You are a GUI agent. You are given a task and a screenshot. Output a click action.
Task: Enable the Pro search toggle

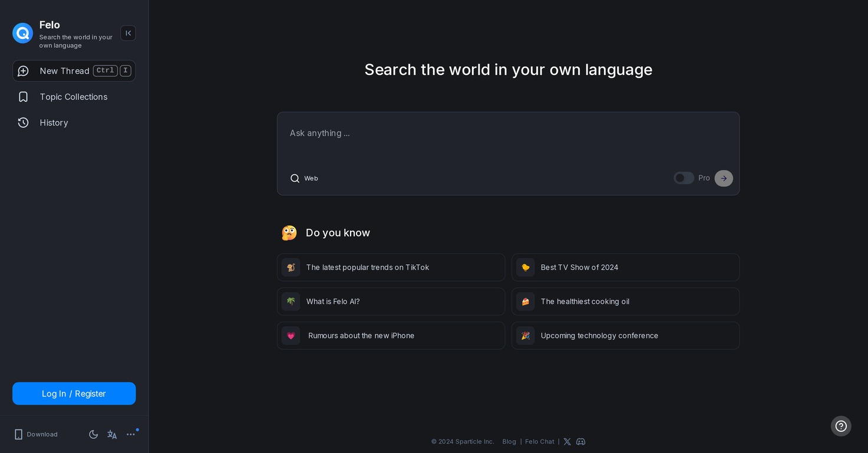(x=684, y=178)
